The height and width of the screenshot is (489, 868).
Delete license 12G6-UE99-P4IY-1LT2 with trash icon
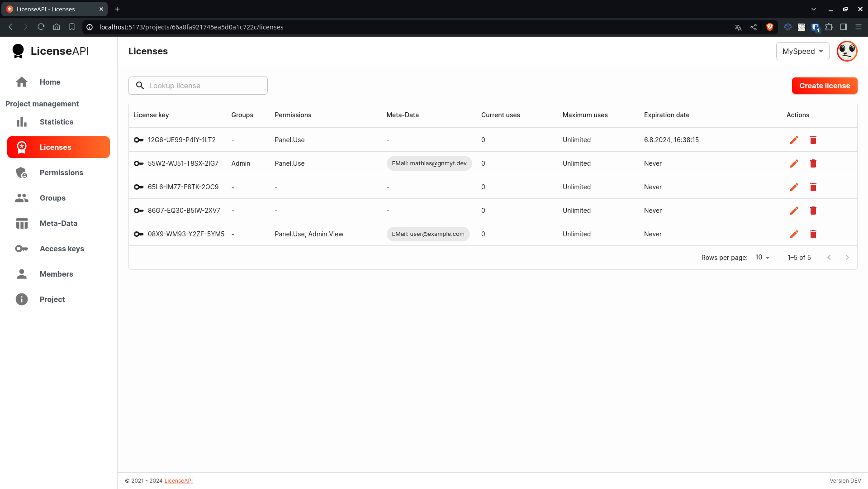[813, 140]
